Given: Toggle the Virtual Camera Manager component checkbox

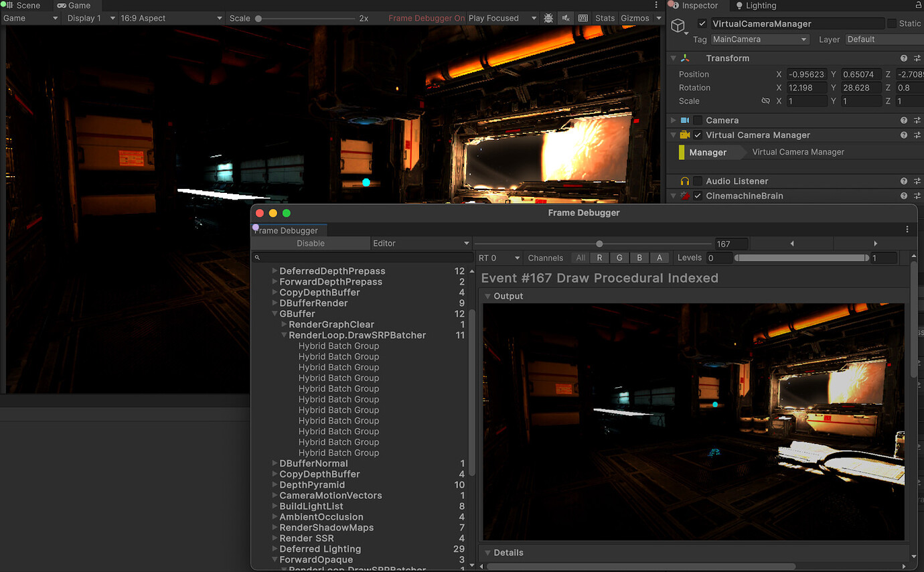Looking at the screenshot, I should [x=698, y=135].
